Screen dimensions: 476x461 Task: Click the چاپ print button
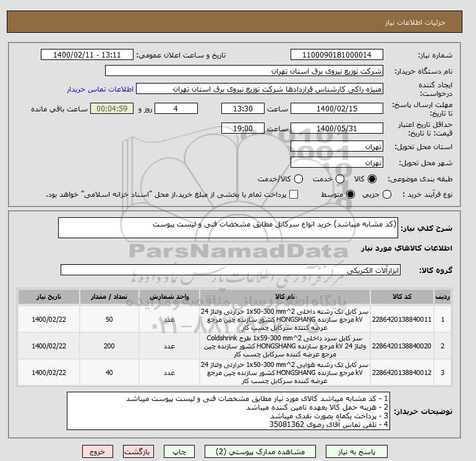tap(179, 452)
